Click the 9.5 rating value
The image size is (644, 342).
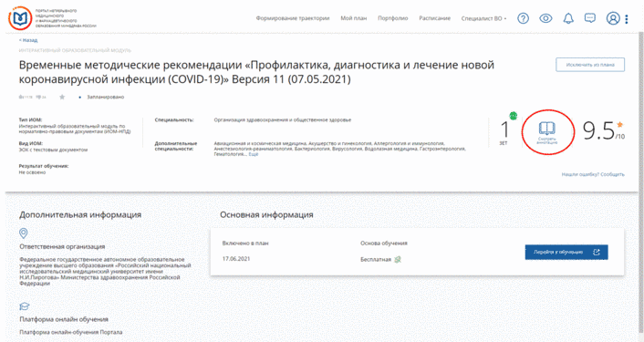pos(598,130)
